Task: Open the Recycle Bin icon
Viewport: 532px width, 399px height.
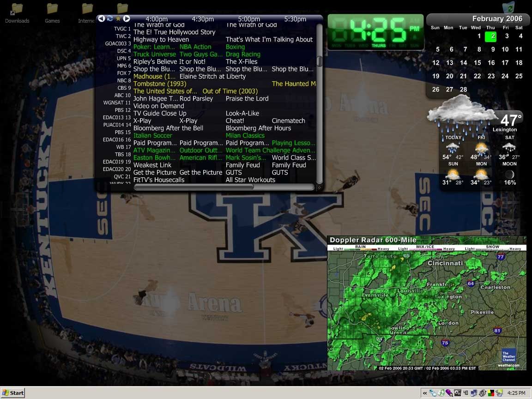Action: click(x=508, y=8)
